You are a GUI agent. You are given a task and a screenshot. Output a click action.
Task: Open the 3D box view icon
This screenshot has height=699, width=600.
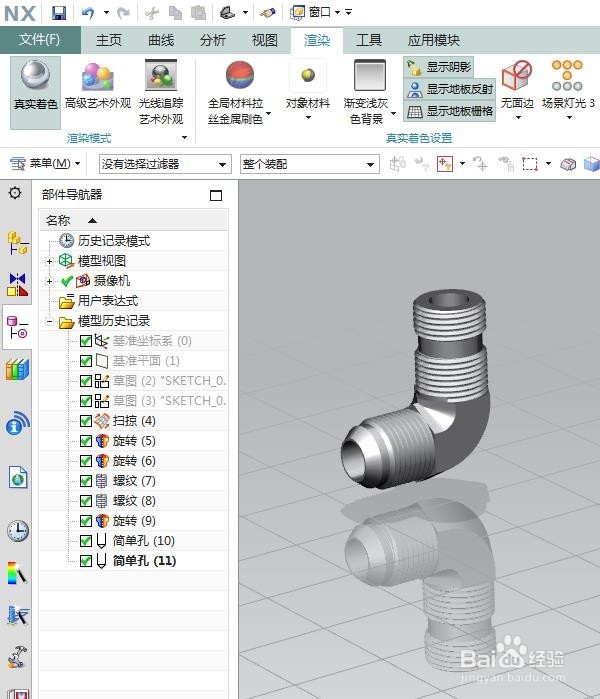click(x=592, y=164)
